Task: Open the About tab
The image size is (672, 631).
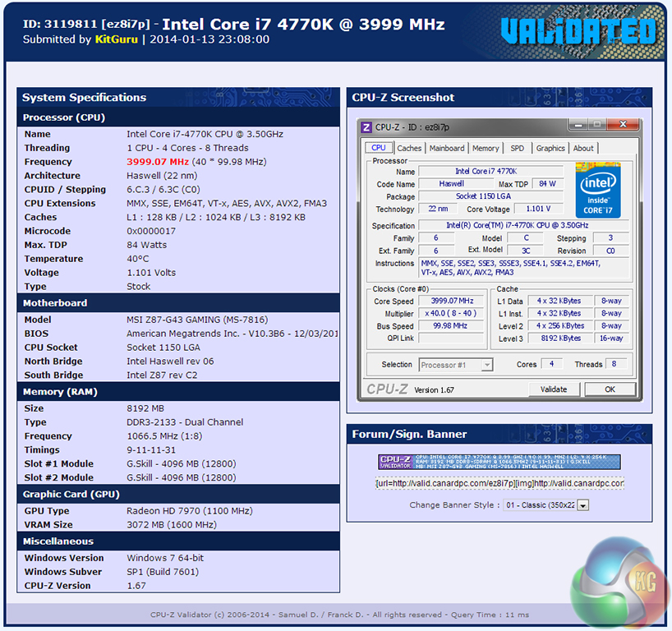Action: [x=583, y=149]
